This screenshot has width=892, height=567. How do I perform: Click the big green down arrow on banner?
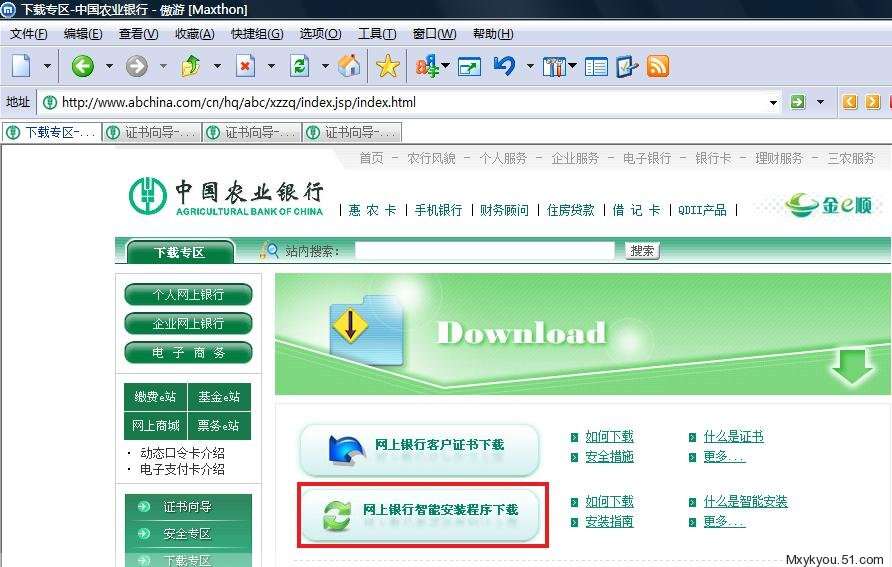pyautogui.click(x=852, y=366)
